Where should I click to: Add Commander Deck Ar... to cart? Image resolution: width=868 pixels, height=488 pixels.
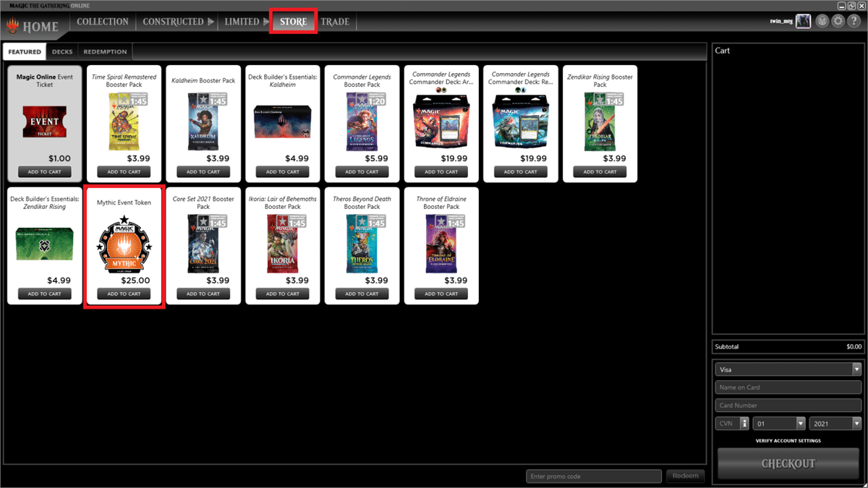441,172
